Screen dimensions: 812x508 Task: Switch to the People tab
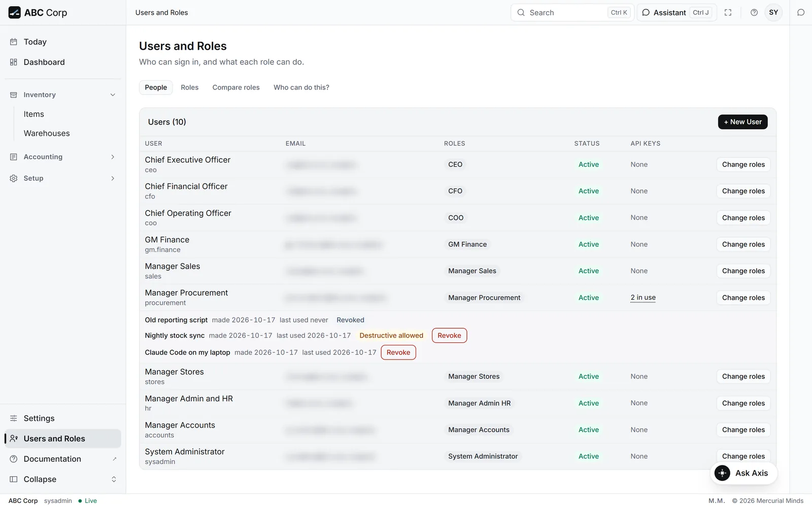tap(156, 87)
